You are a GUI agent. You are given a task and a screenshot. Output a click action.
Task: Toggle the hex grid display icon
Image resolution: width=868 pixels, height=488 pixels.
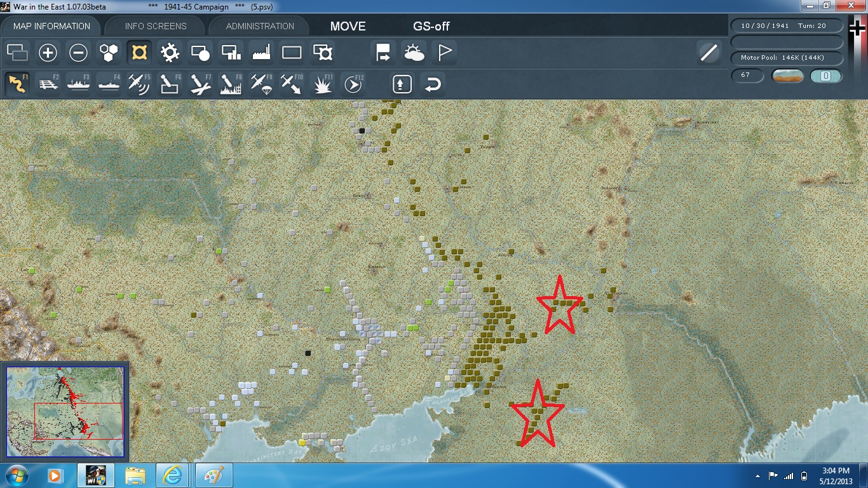109,53
